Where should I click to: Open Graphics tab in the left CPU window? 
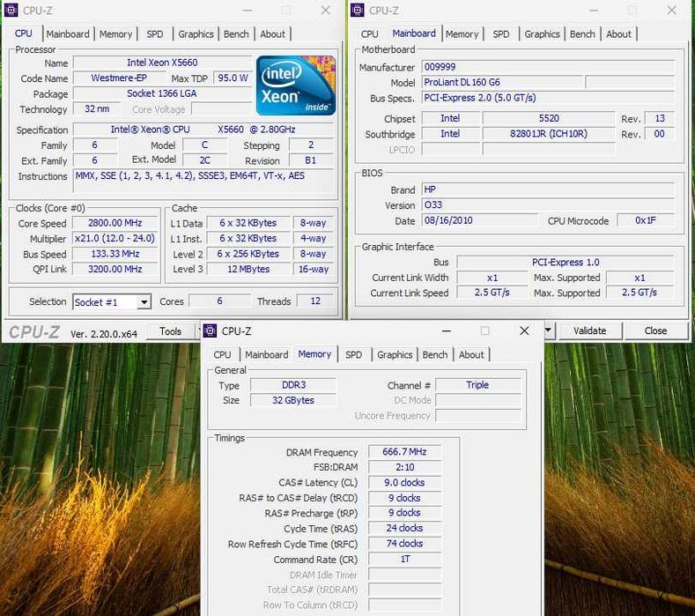196,34
